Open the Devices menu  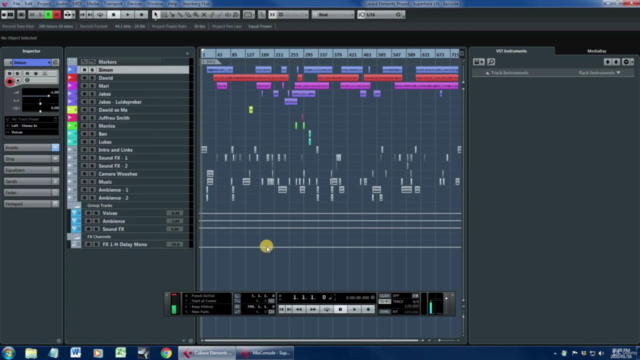[x=134, y=4]
